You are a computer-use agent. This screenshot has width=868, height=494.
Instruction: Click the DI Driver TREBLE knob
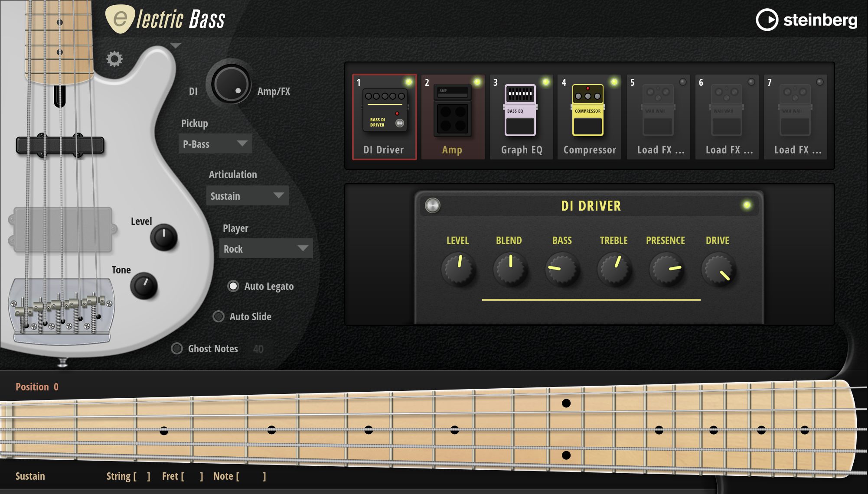tap(614, 269)
